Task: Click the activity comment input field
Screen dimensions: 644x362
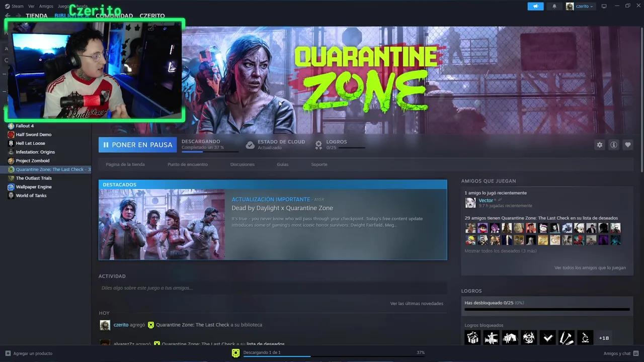Action: pos(273,288)
